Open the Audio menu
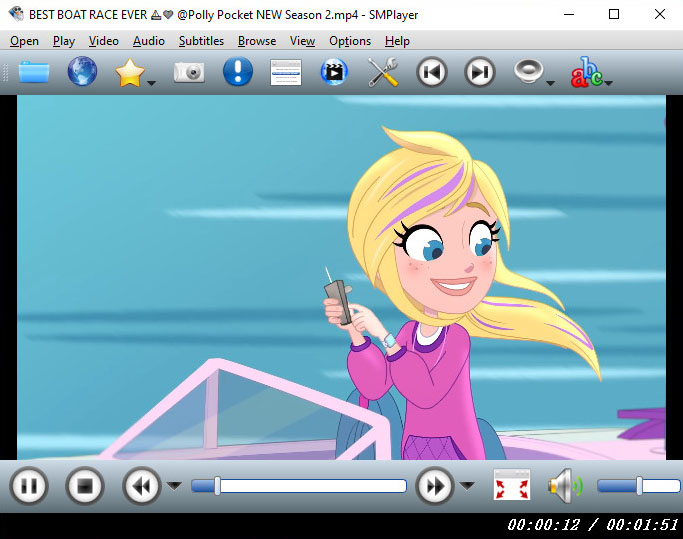 [x=149, y=41]
